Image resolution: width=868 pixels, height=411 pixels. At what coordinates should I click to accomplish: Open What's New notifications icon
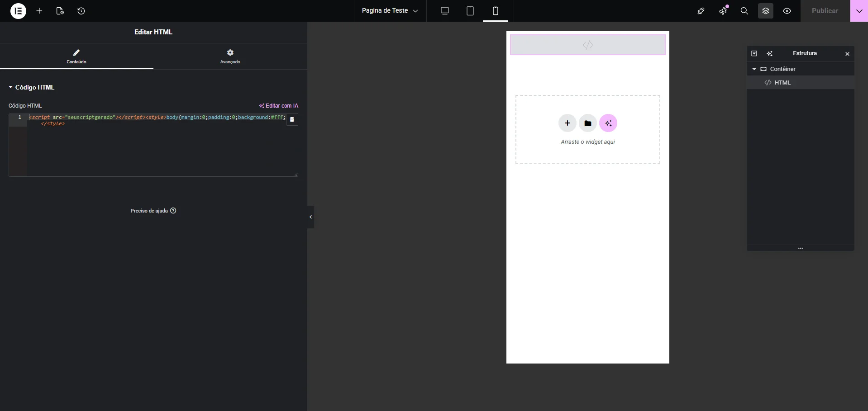point(723,11)
